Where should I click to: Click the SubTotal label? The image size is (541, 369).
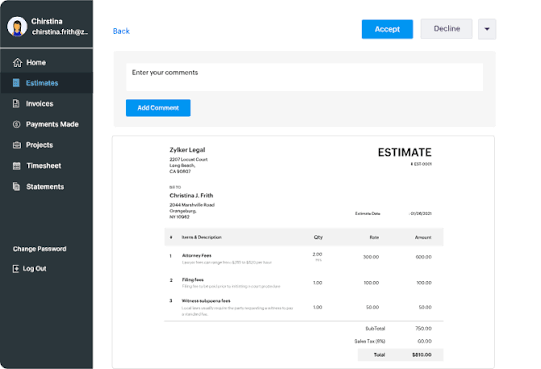[375, 329]
